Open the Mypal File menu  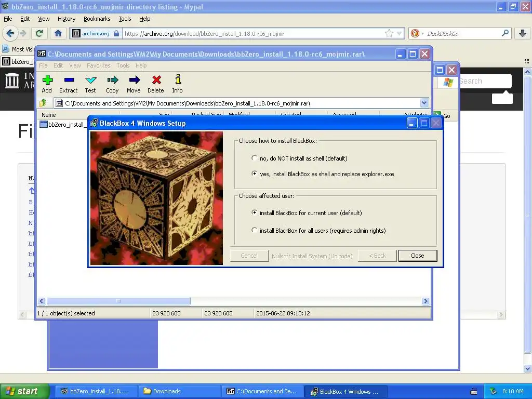pos(8,19)
